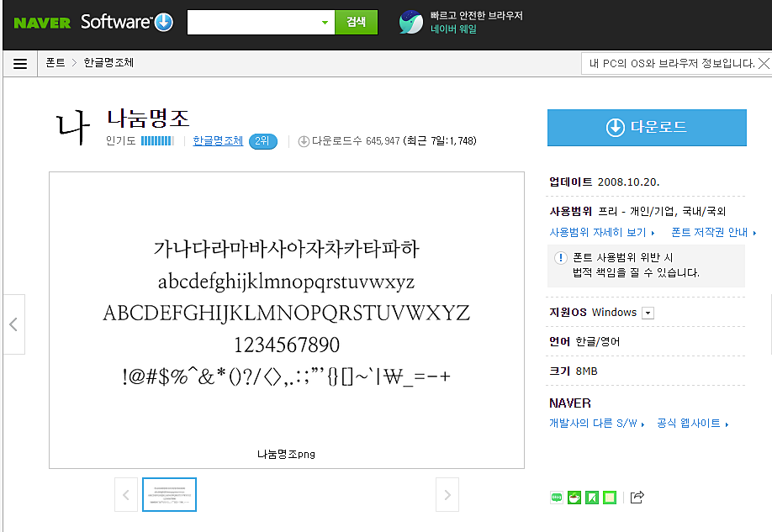Click the 나눔명조png caption
Image resolution: width=772 pixels, height=532 pixels.
coord(286,454)
